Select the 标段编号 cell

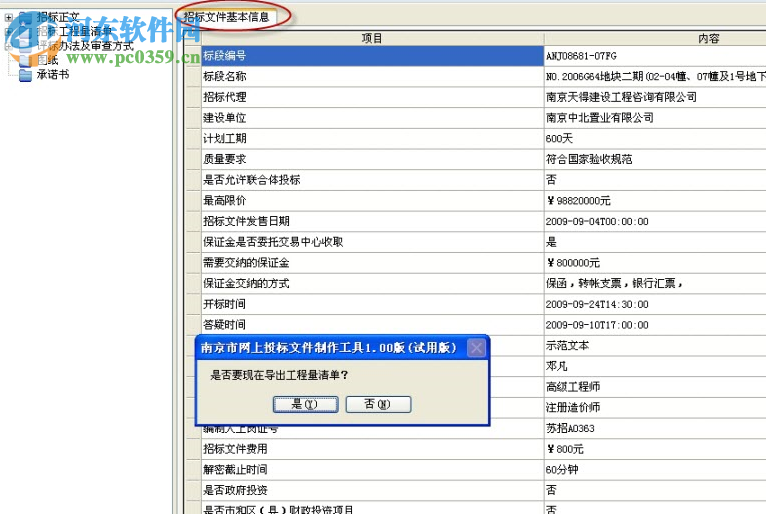pyautogui.click(x=372, y=56)
